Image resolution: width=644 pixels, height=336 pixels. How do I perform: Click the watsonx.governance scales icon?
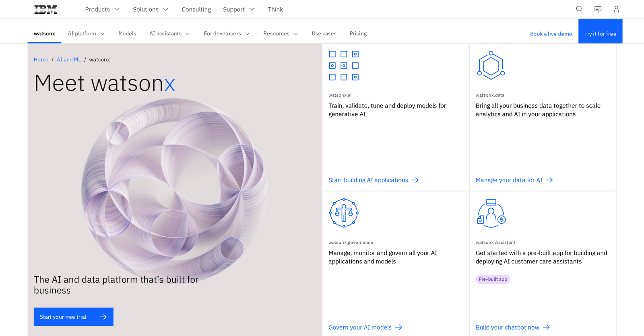click(x=344, y=213)
